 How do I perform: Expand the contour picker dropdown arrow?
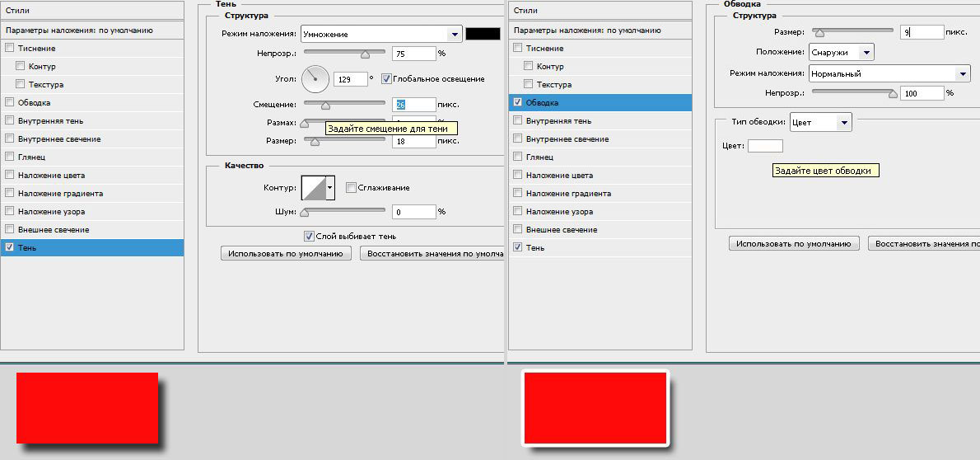coord(330,188)
